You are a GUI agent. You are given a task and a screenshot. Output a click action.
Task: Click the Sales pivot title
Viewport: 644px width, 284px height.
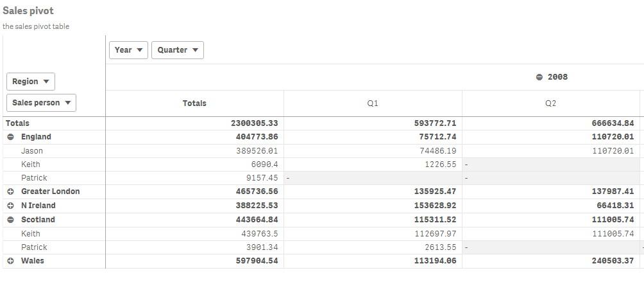pos(28,11)
